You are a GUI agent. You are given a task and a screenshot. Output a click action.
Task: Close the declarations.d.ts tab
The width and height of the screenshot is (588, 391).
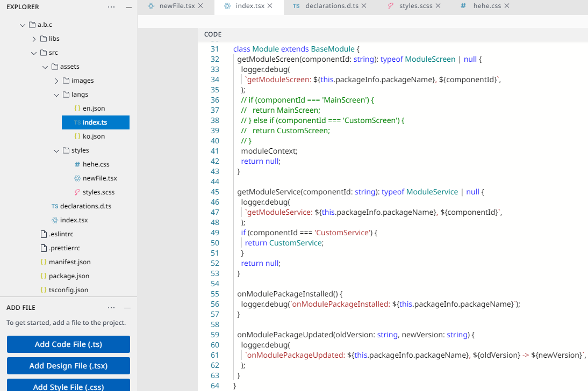(364, 5)
